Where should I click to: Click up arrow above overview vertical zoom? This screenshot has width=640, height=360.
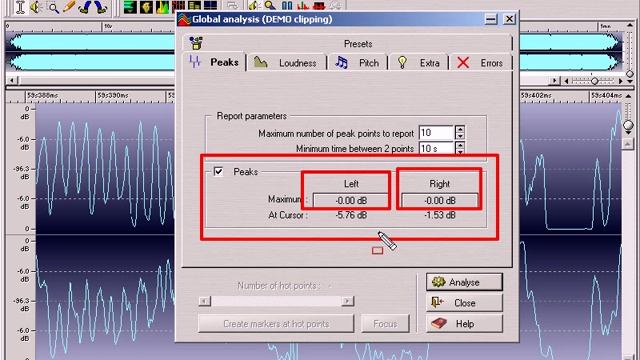pyautogui.click(x=630, y=25)
